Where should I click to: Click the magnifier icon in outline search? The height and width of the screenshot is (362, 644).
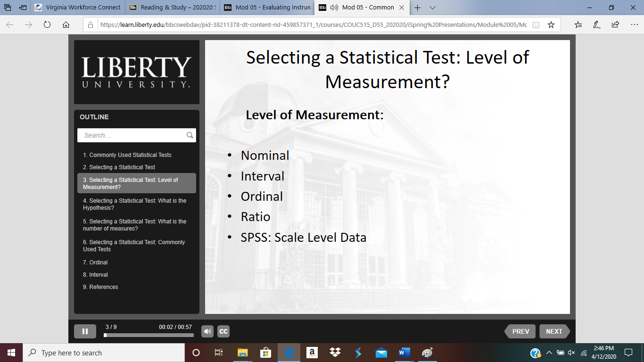190,135
